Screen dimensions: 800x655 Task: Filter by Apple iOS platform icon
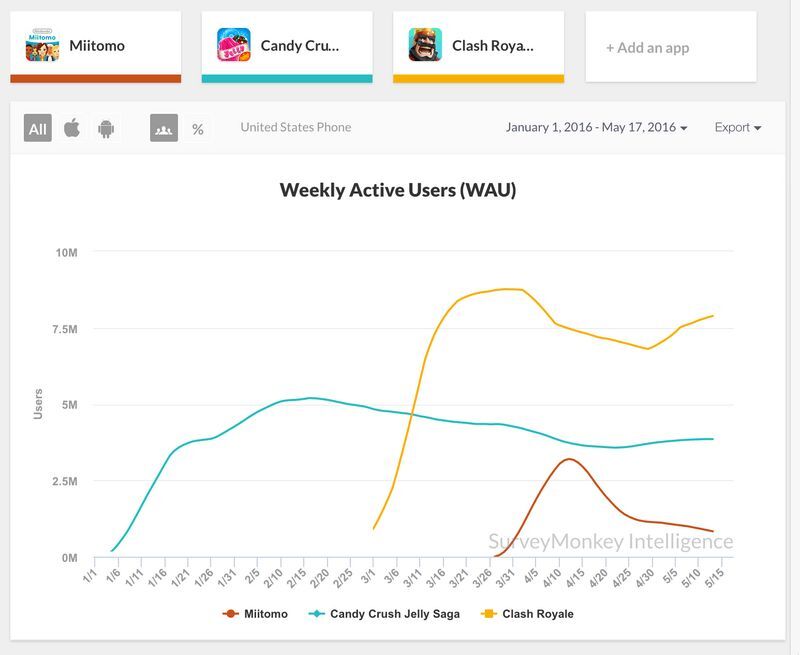(72, 128)
